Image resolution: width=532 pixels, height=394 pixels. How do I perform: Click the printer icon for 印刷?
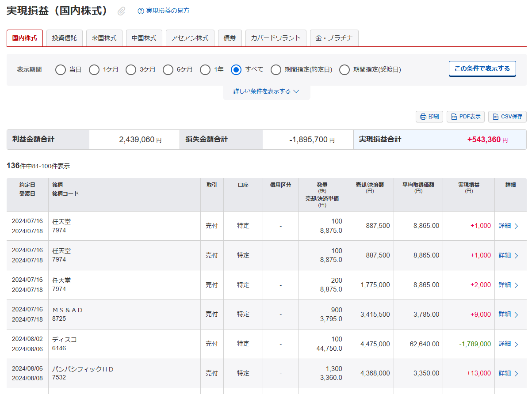[423, 117]
